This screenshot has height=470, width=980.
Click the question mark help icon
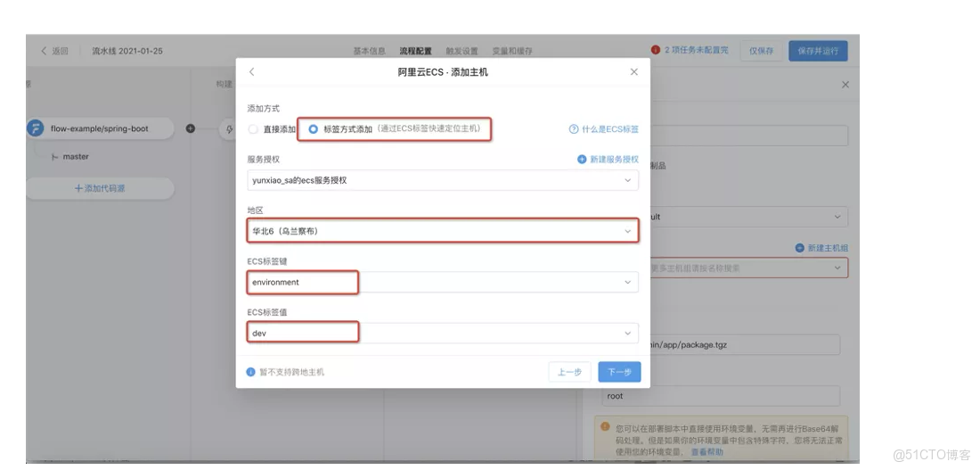coord(574,129)
